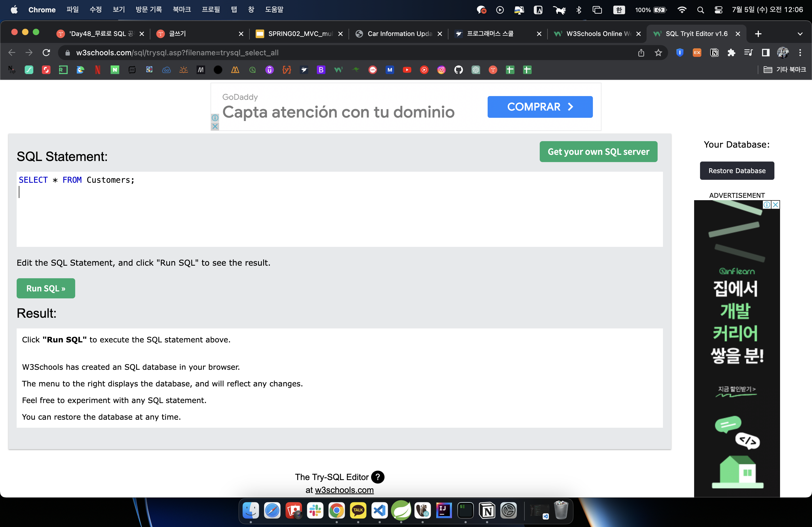Click the Run SQL button
Screen dimensions: 812x527
pos(46,288)
